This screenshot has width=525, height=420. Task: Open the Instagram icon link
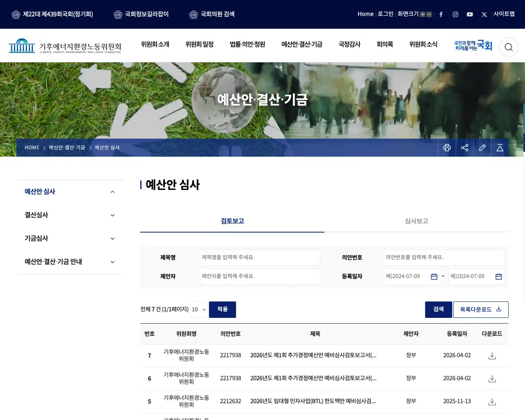click(455, 14)
